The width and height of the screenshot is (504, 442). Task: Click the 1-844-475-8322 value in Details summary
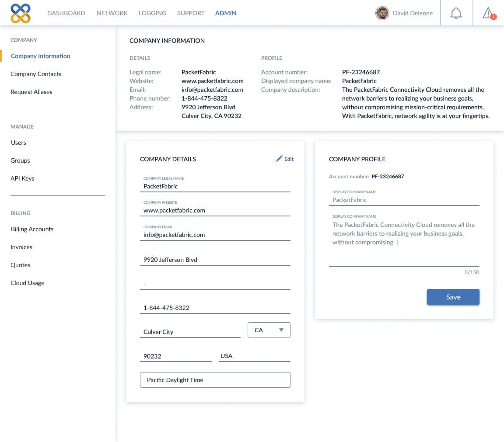pyautogui.click(x=204, y=98)
